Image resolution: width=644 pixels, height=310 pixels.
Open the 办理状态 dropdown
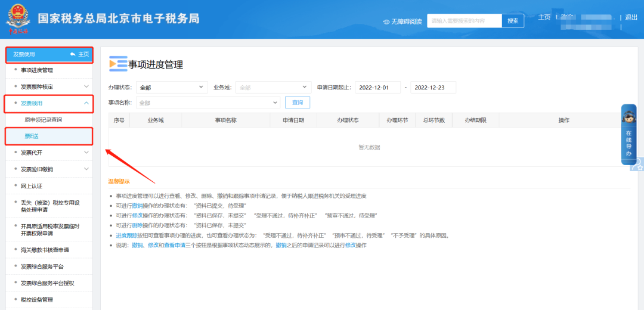172,88
